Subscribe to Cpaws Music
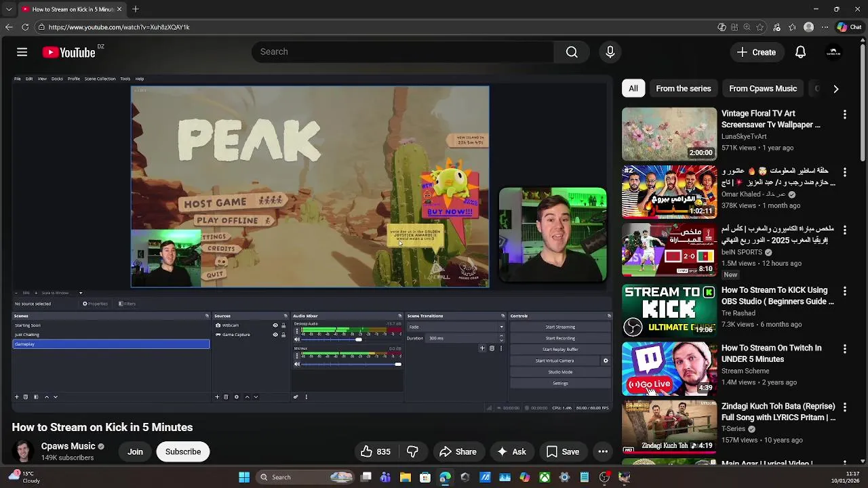 click(x=183, y=451)
